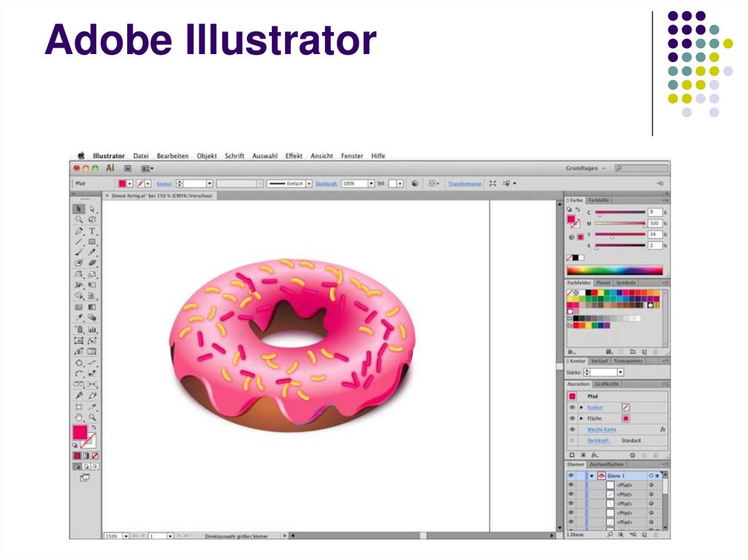Choose the Line Segment tool
748x560 pixels.
(x=79, y=242)
